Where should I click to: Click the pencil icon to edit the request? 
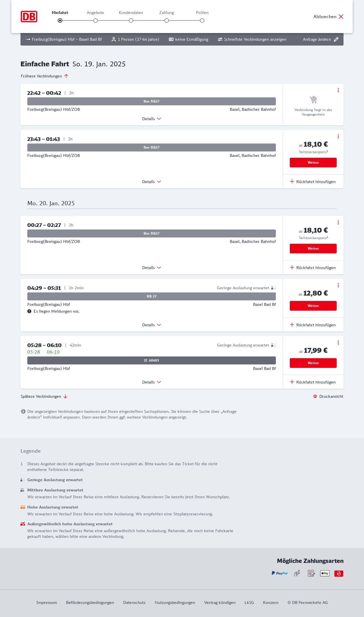[x=336, y=39]
